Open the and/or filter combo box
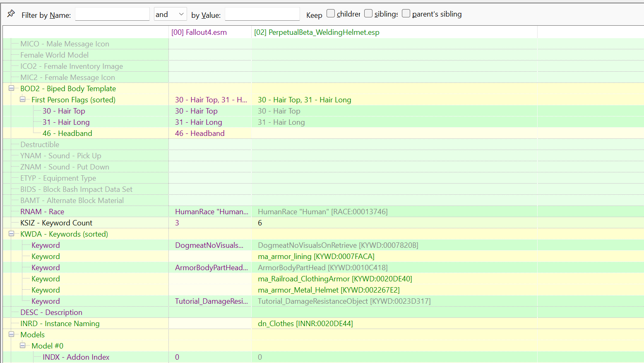644x363 pixels. pos(170,14)
